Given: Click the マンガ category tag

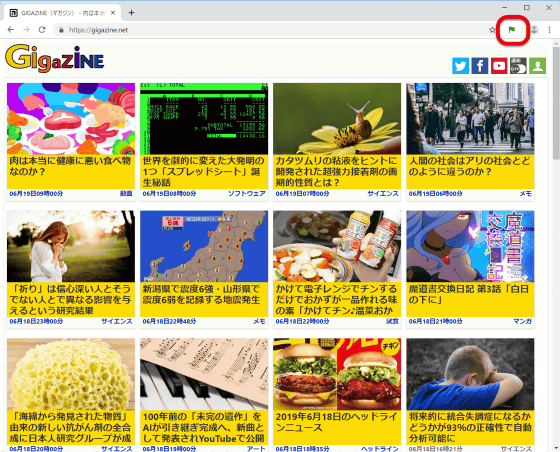Looking at the screenshot, I should tap(522, 321).
